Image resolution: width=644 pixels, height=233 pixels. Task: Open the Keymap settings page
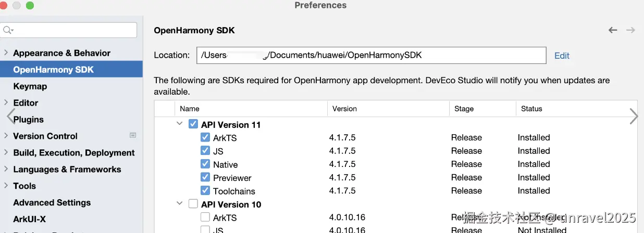(x=30, y=86)
